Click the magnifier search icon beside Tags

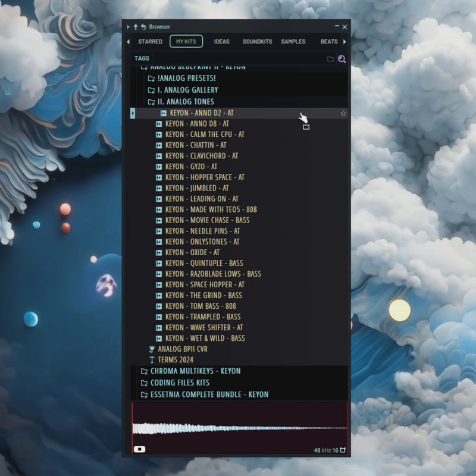coord(342,58)
